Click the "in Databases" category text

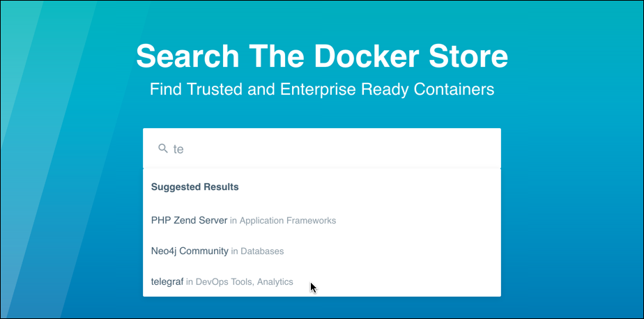pos(257,251)
